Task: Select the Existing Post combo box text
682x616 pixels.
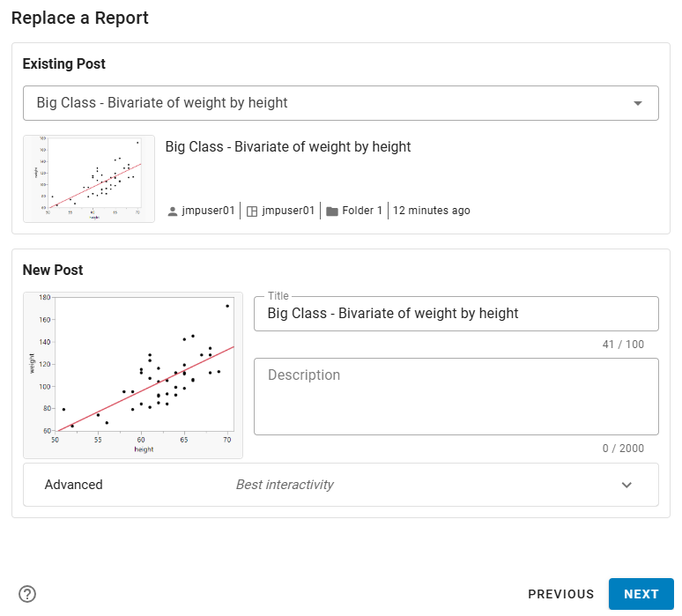Action: coord(162,103)
